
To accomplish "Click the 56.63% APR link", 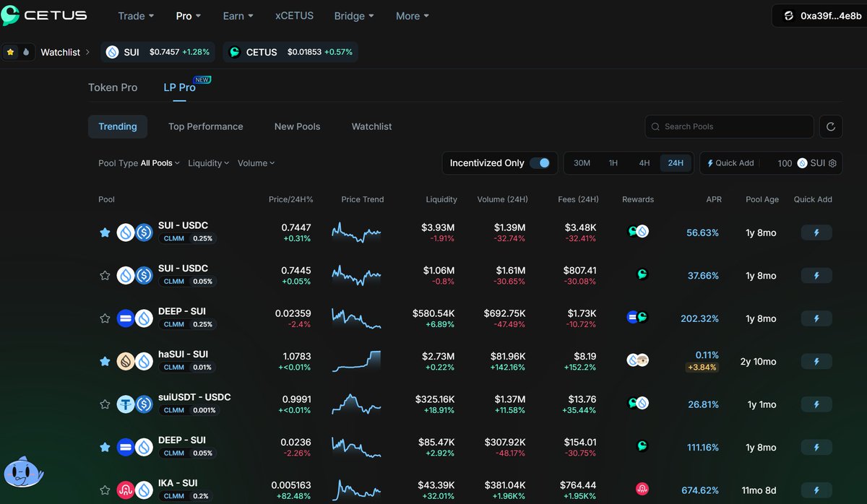I will 702,233.
